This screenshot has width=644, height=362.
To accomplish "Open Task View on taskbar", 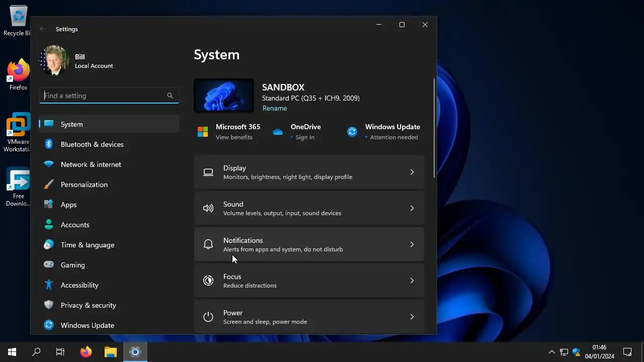I will coord(60,352).
